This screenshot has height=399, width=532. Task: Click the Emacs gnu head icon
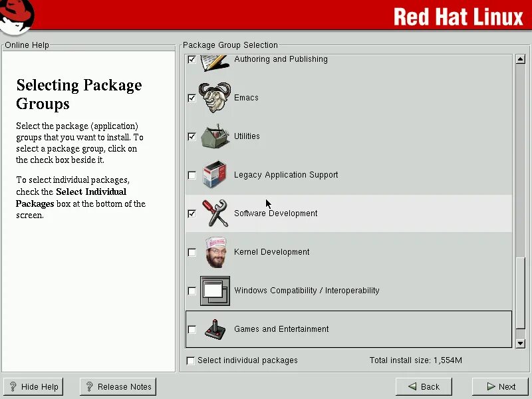tap(214, 98)
